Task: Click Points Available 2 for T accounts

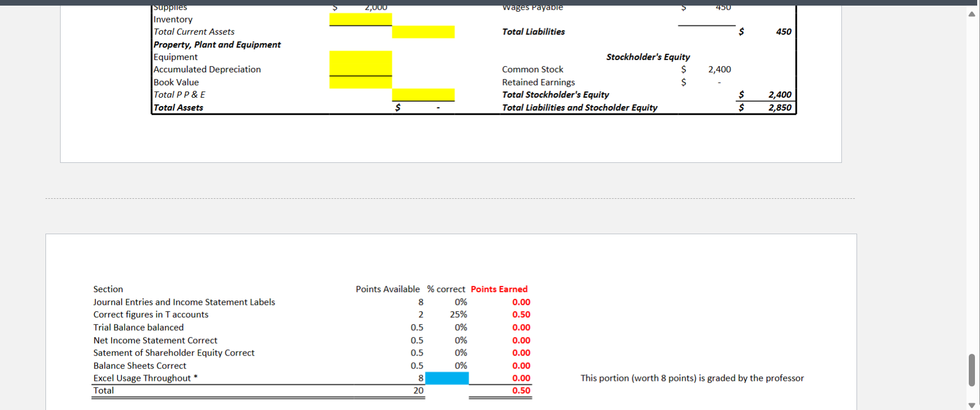Action: pyautogui.click(x=421, y=315)
